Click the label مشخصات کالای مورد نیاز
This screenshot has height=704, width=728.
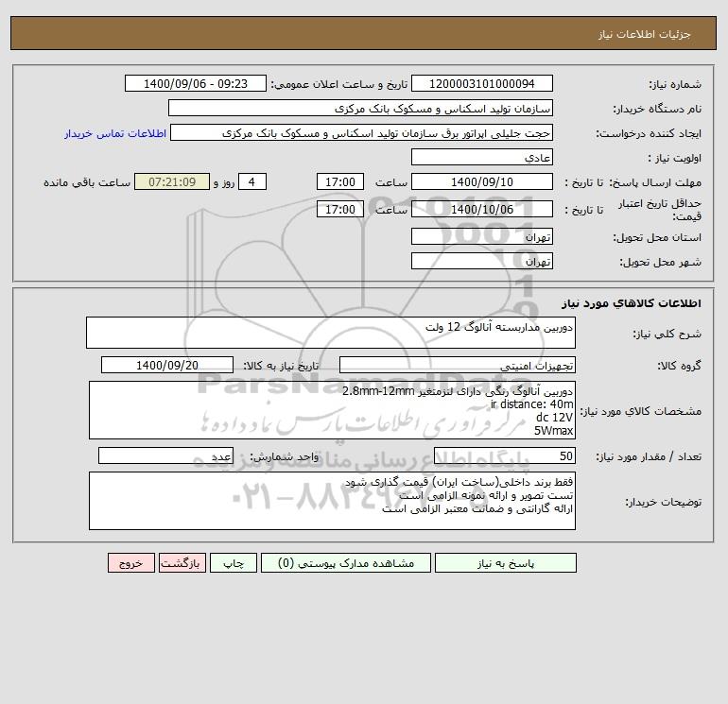point(641,411)
